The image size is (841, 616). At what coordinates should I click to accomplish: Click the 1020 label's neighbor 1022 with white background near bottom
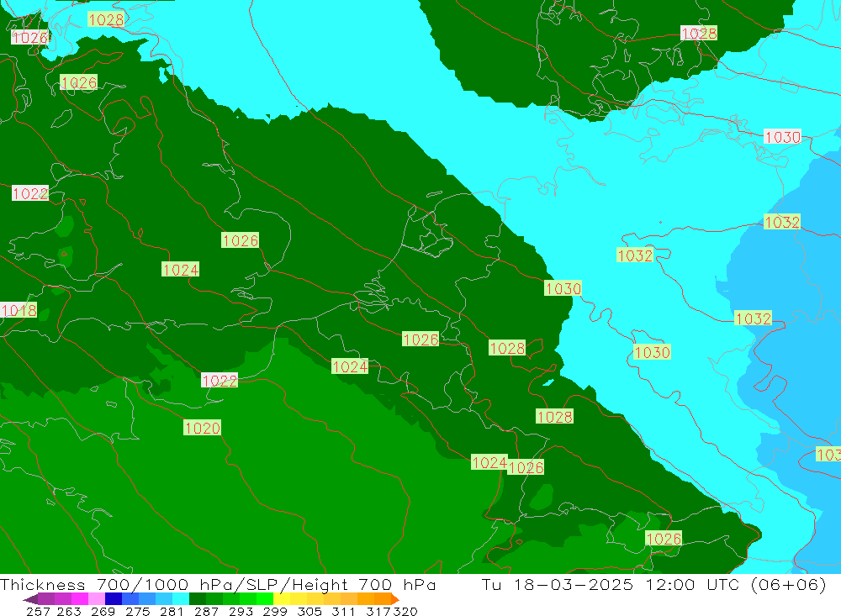pyautogui.click(x=220, y=380)
